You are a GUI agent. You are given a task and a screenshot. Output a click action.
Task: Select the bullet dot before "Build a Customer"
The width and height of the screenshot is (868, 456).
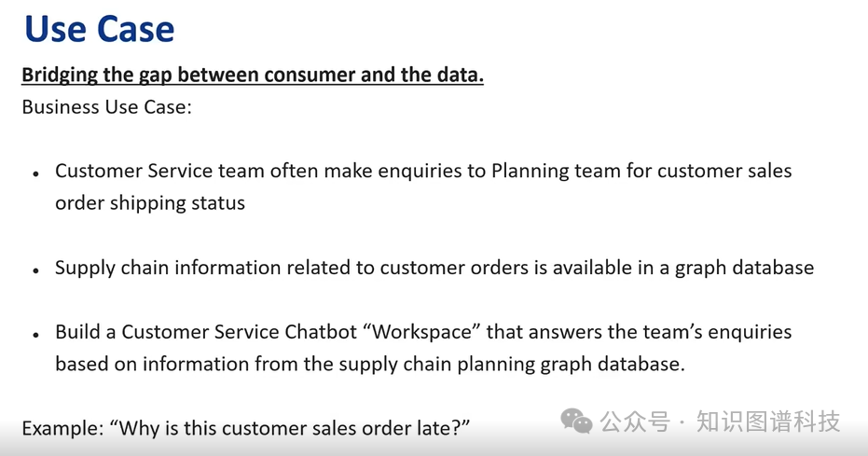click(x=35, y=334)
